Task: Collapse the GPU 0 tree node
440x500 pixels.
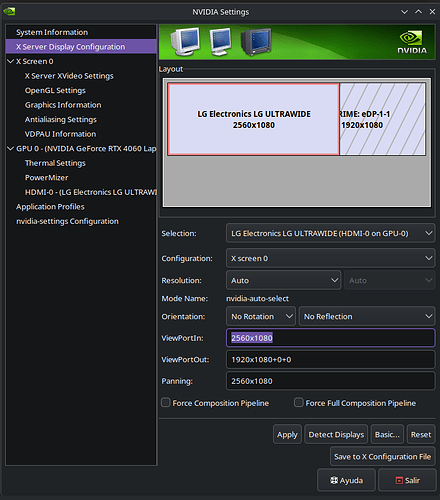Action: click(x=10, y=148)
